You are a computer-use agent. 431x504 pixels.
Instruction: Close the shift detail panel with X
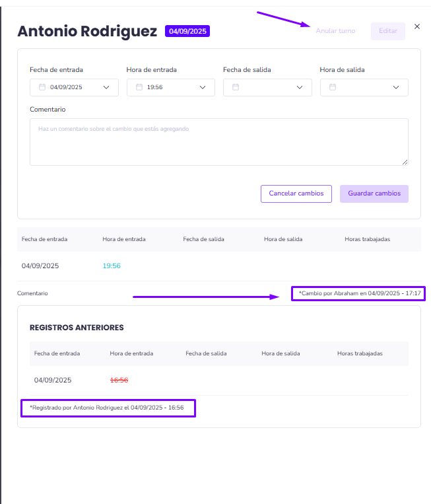point(416,26)
